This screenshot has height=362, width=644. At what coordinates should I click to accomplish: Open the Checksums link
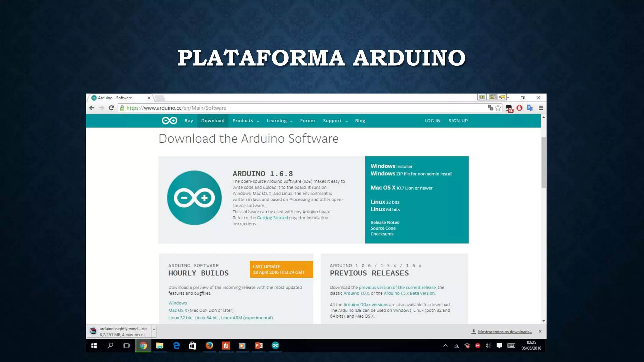coord(382,234)
